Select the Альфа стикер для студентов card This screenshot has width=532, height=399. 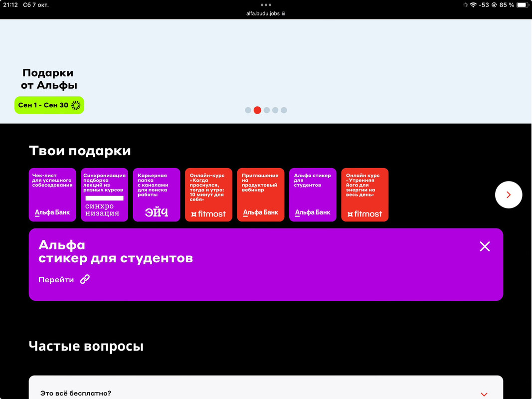(x=313, y=195)
